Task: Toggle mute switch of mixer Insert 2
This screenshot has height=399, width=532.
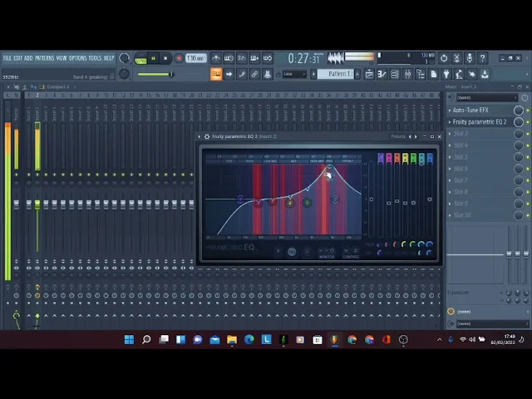Action: pos(37,175)
